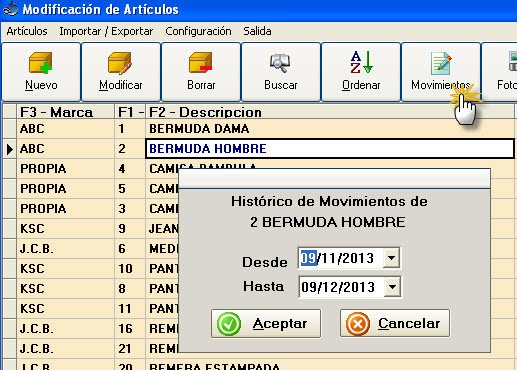Screen dimensions: 517x370
Task: Launch the Buscar search tool
Action: [x=281, y=72]
